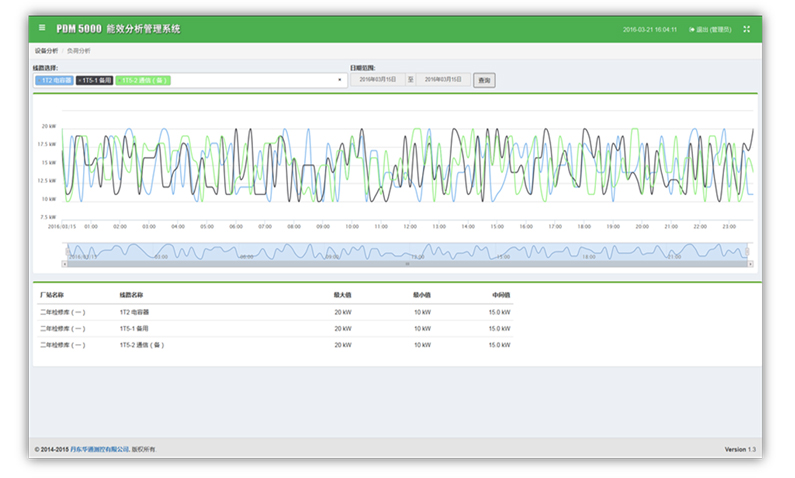Switch to 负荷分析 tab

click(78, 50)
